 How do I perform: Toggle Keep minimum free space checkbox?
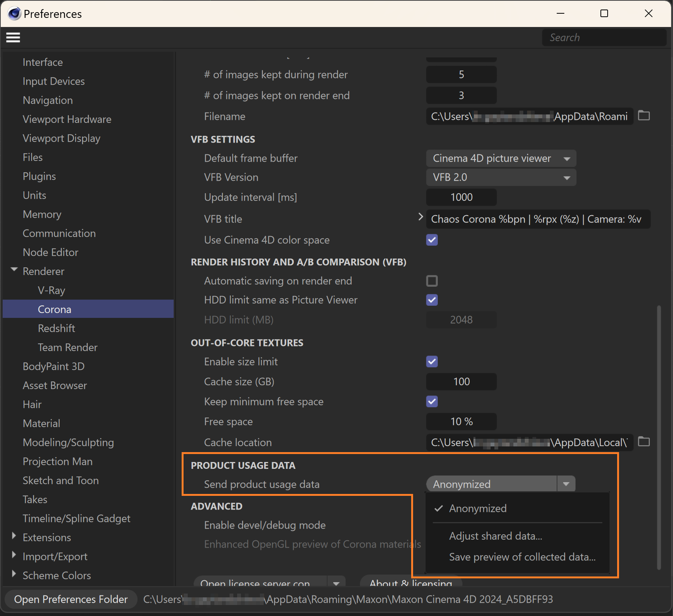432,402
